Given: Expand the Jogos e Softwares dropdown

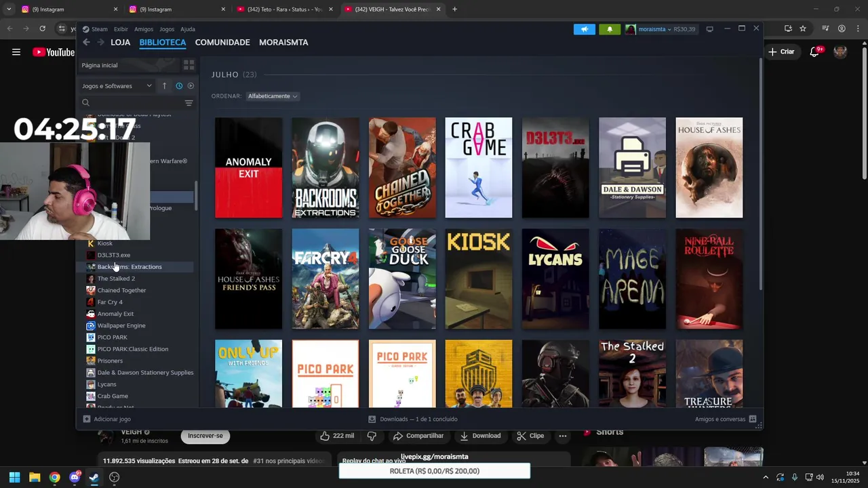Looking at the screenshot, I should tap(117, 86).
